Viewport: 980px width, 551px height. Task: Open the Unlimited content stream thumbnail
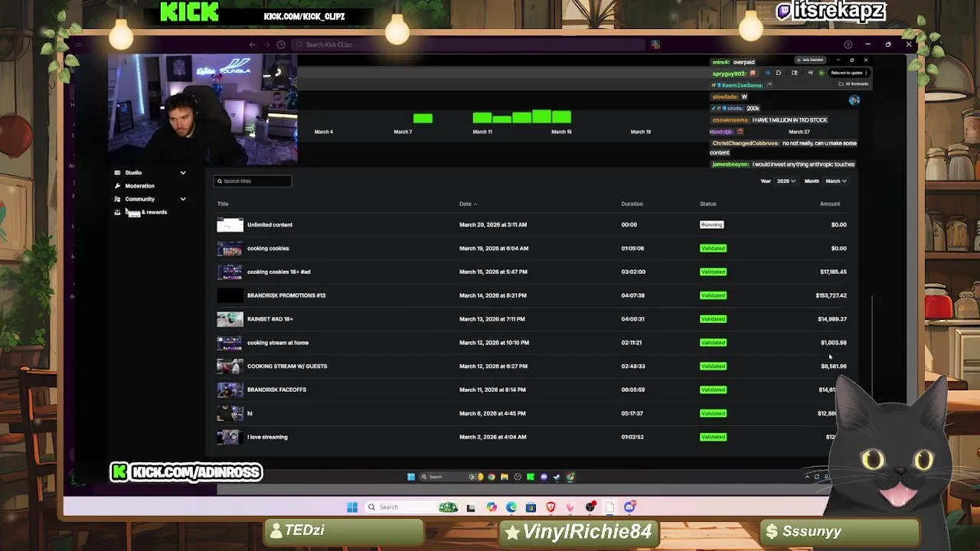[x=230, y=225]
